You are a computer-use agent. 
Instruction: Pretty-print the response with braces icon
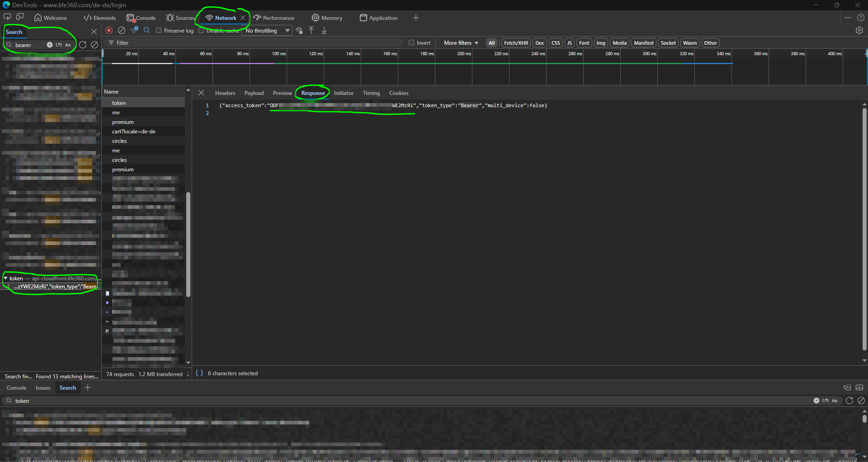(199, 373)
